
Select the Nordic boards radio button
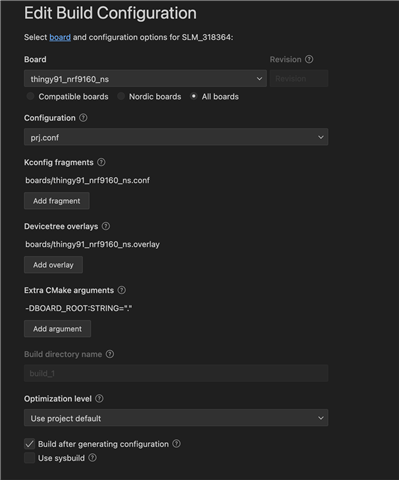[121, 96]
